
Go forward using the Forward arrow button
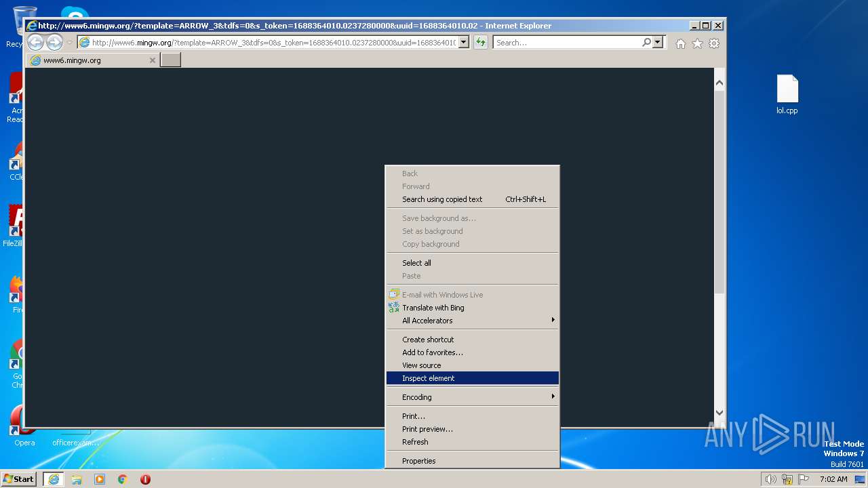(x=54, y=43)
